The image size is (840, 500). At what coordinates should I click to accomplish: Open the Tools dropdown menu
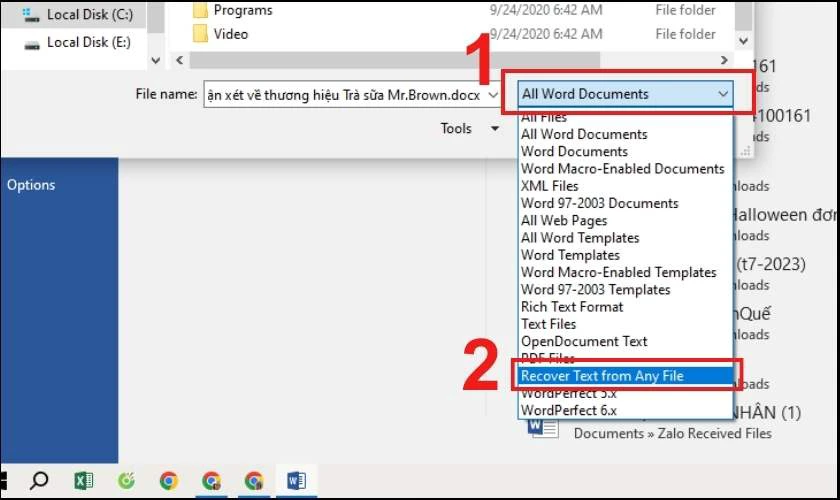click(469, 129)
